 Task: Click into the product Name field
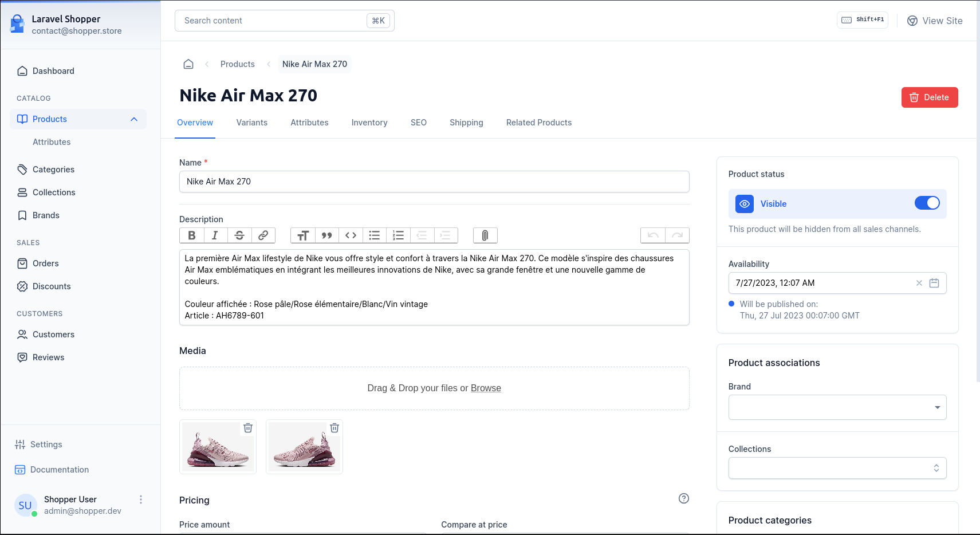[434, 182]
